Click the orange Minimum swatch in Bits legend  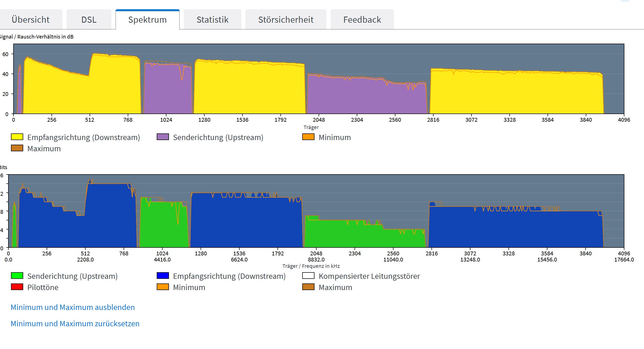163,287
